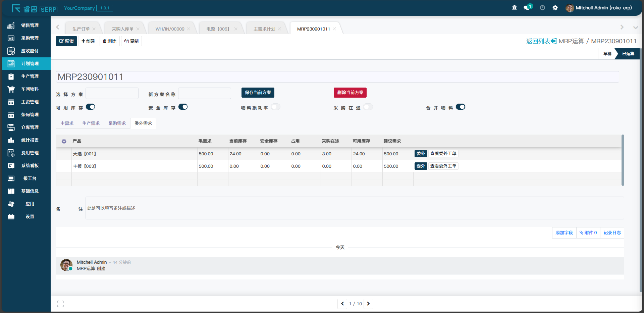Click the fullscreen expand icon
This screenshot has width=644, height=313.
coord(60,304)
